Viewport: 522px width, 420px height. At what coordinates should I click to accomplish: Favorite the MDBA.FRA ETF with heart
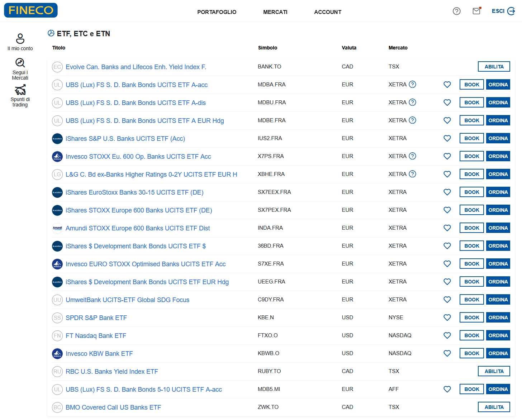[447, 85]
